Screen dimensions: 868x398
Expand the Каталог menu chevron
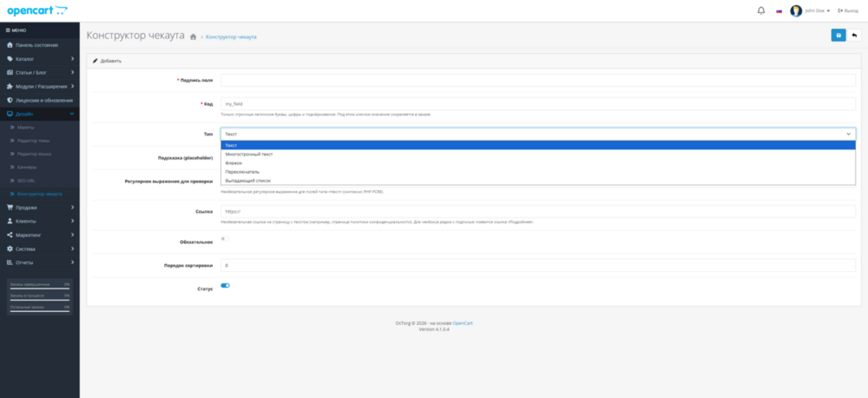point(73,59)
